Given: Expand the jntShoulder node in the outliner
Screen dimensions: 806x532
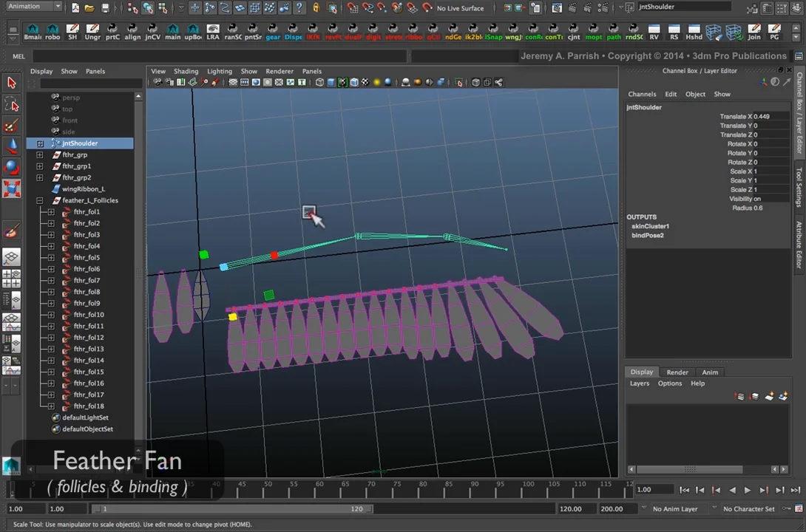Looking at the screenshot, I should (40, 144).
